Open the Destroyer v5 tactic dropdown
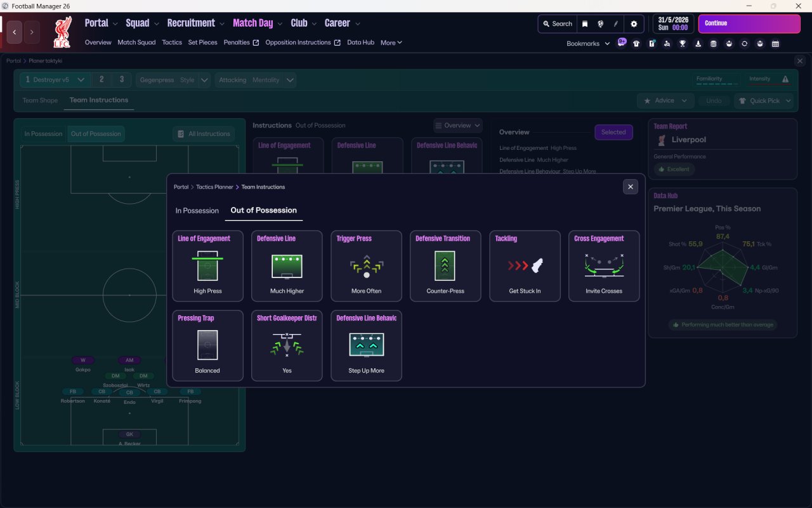 [x=55, y=80]
